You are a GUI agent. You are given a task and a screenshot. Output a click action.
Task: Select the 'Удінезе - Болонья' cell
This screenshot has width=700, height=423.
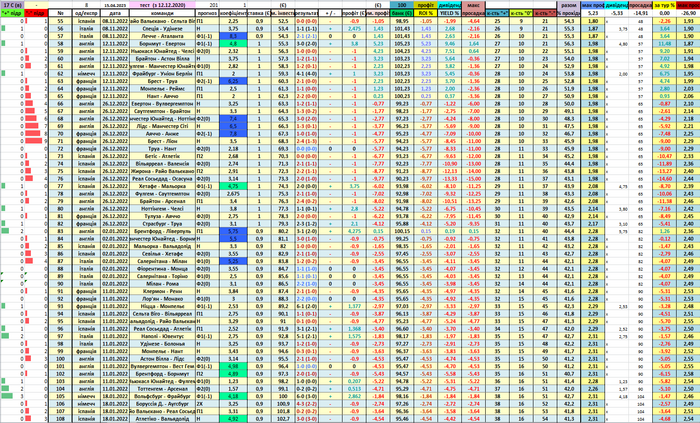click(162, 344)
